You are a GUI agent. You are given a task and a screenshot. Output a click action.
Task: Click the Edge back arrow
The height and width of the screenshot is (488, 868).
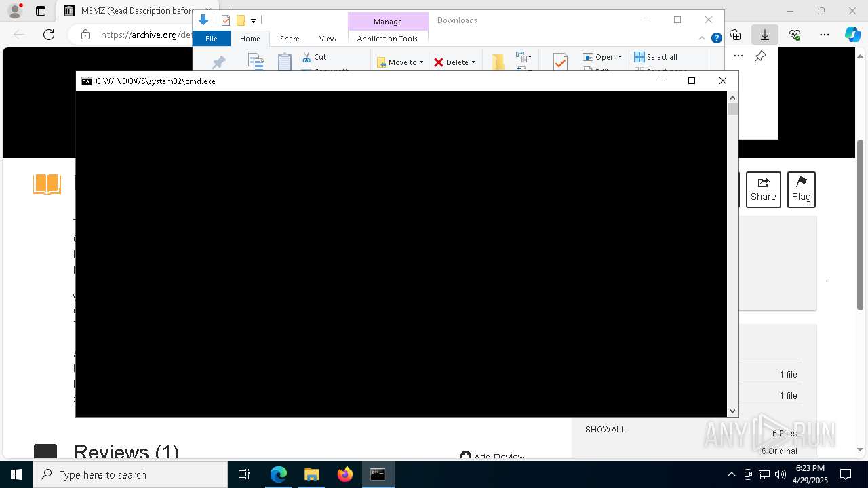(19, 35)
